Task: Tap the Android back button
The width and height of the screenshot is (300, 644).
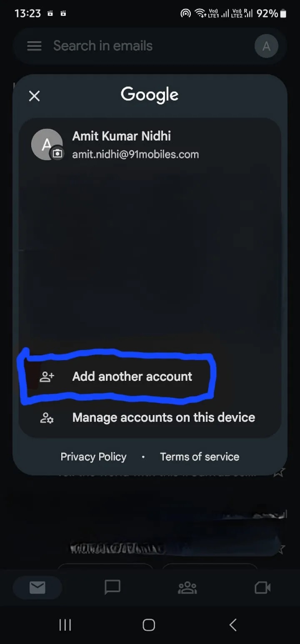Action: [x=233, y=625]
